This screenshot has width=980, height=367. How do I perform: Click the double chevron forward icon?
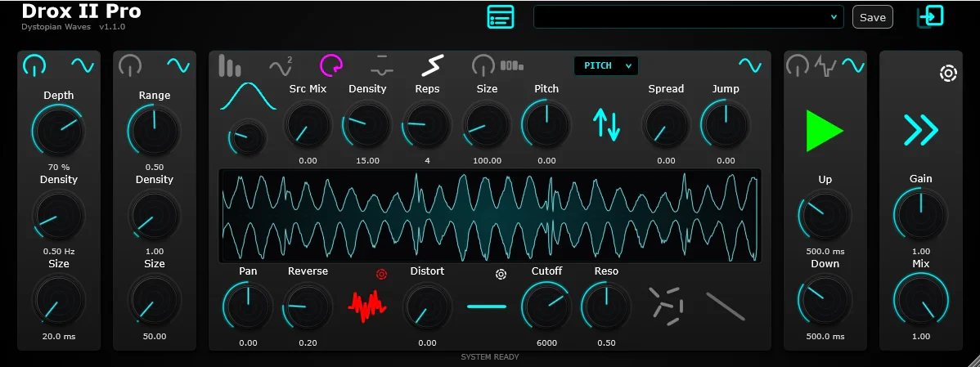920,130
